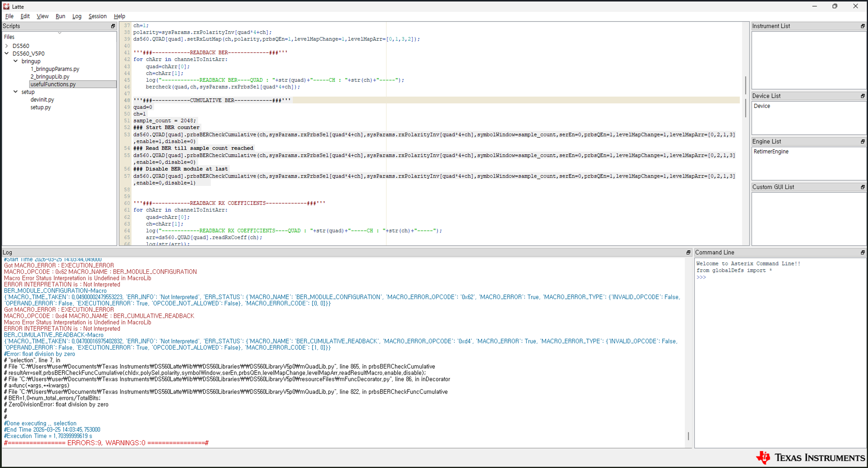
Task: Select usefulFunctions.py in the file tree
Action: pos(53,84)
